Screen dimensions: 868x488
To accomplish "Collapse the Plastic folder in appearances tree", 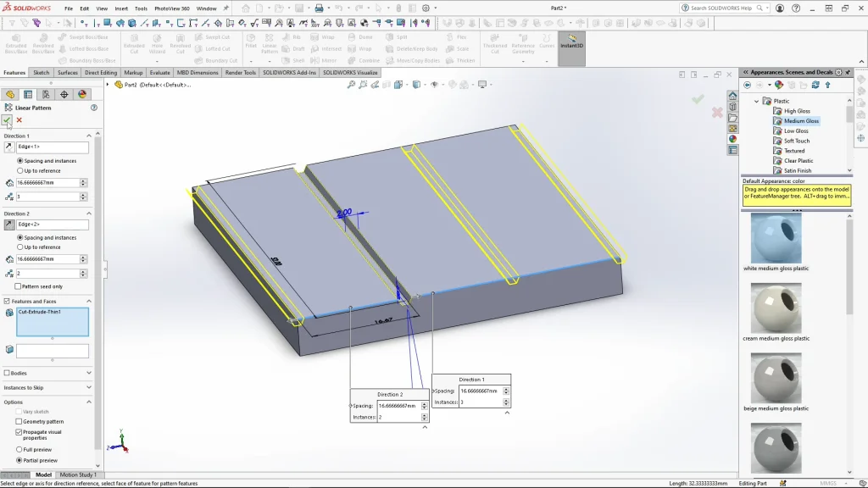I will coord(757,101).
